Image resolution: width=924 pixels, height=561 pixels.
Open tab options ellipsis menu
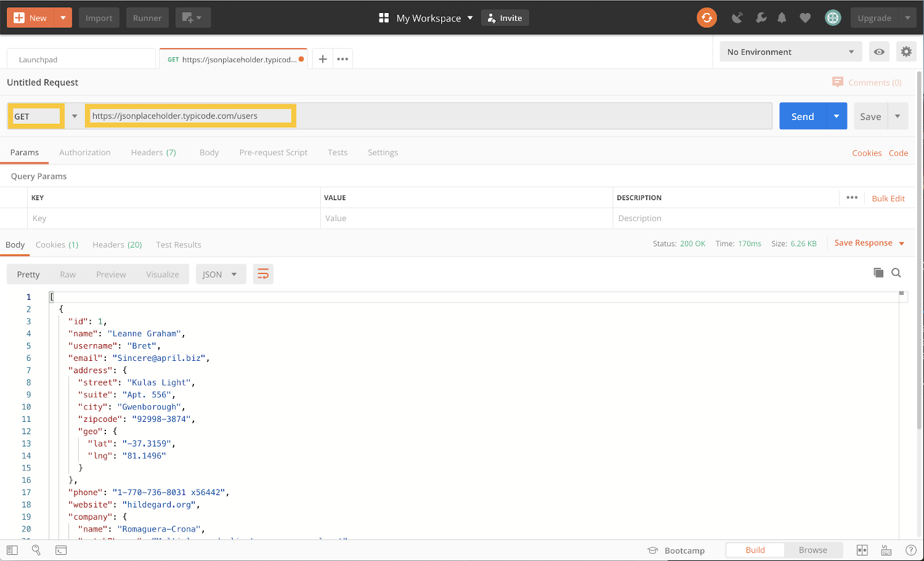(342, 59)
